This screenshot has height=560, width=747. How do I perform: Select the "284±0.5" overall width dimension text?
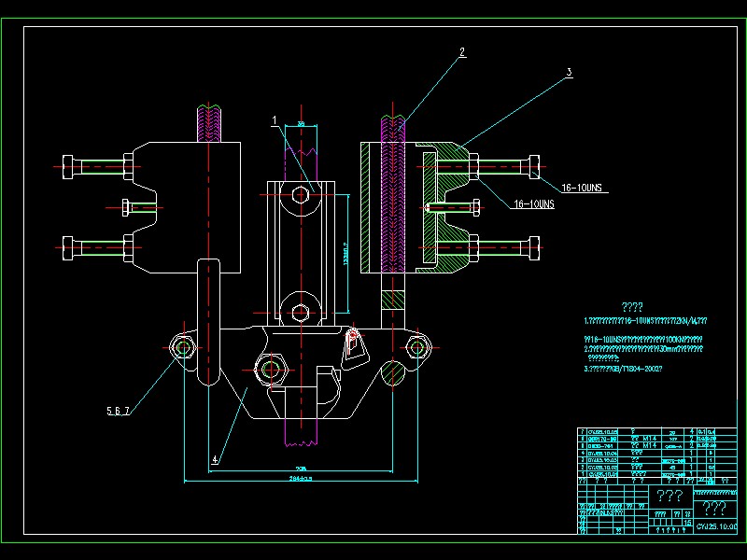[301, 478]
